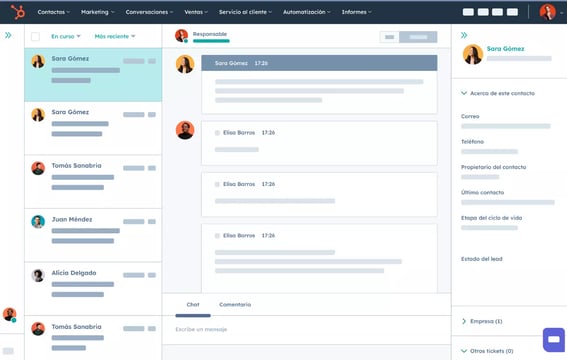Collapse Acerca de este contacto section
Screen dimensions: 567x360
tap(498, 93)
